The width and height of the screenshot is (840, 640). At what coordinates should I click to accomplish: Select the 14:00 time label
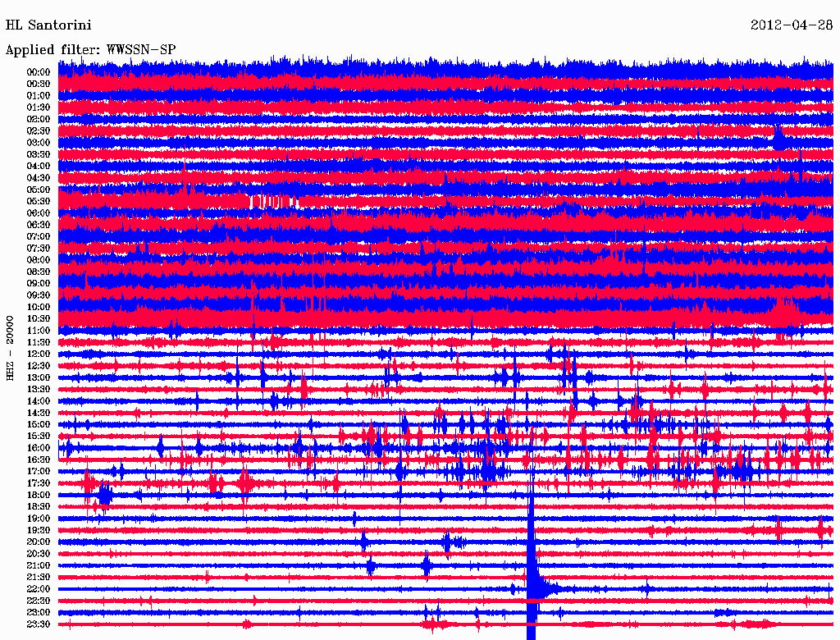coord(39,401)
